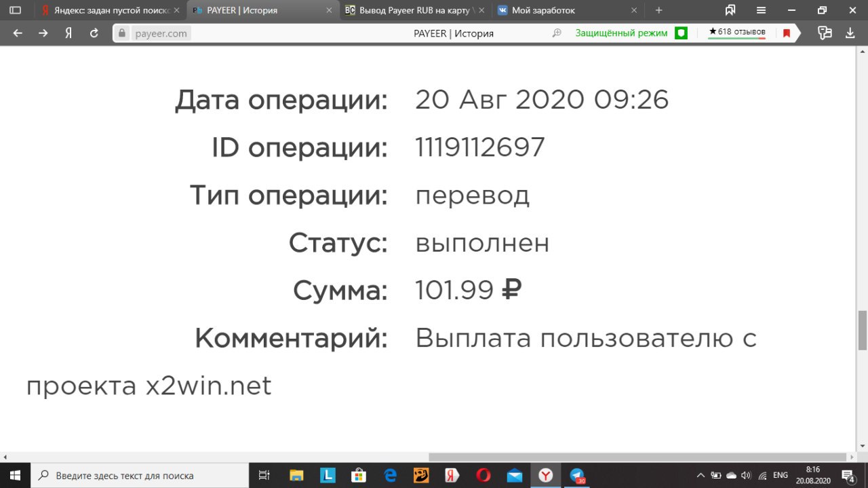This screenshot has width=868, height=488.
Task: Open the Windows notification center
Action: coord(848,475)
